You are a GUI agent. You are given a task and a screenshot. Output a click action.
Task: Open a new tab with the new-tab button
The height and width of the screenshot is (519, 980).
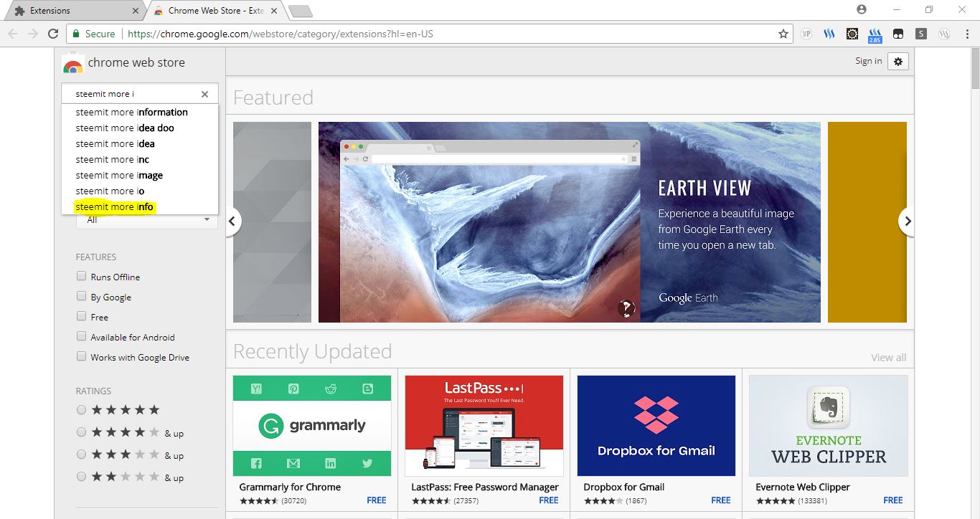[x=300, y=11]
